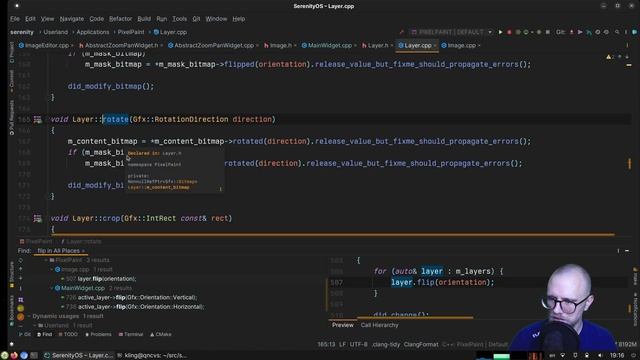
Task: Open the Bookmarks side panel
Action: pos(11,311)
